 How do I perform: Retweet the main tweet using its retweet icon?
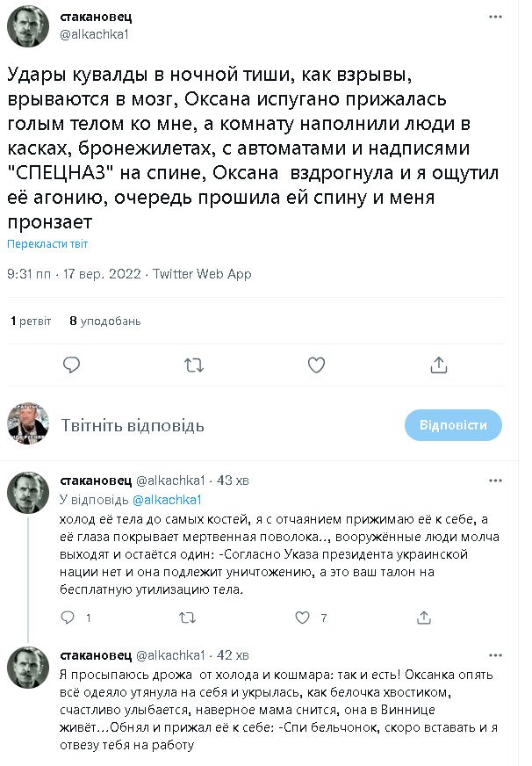coord(195,365)
